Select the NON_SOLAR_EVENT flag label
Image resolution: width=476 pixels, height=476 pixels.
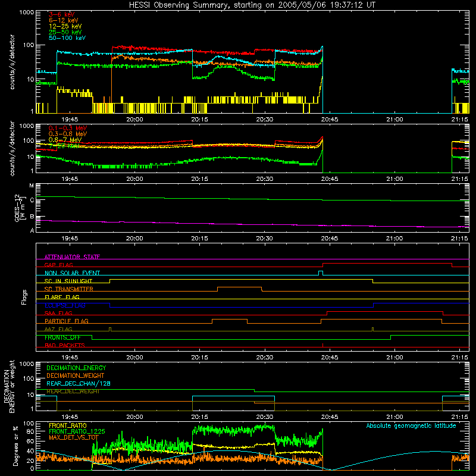(x=72, y=273)
